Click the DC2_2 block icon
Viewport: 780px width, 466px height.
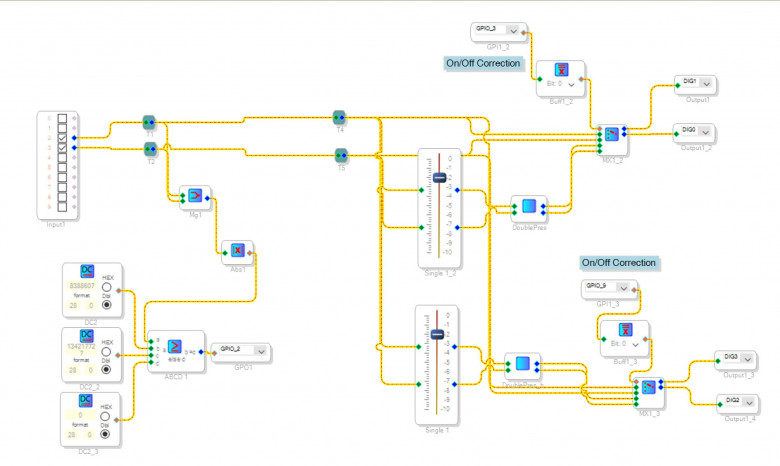(x=87, y=335)
